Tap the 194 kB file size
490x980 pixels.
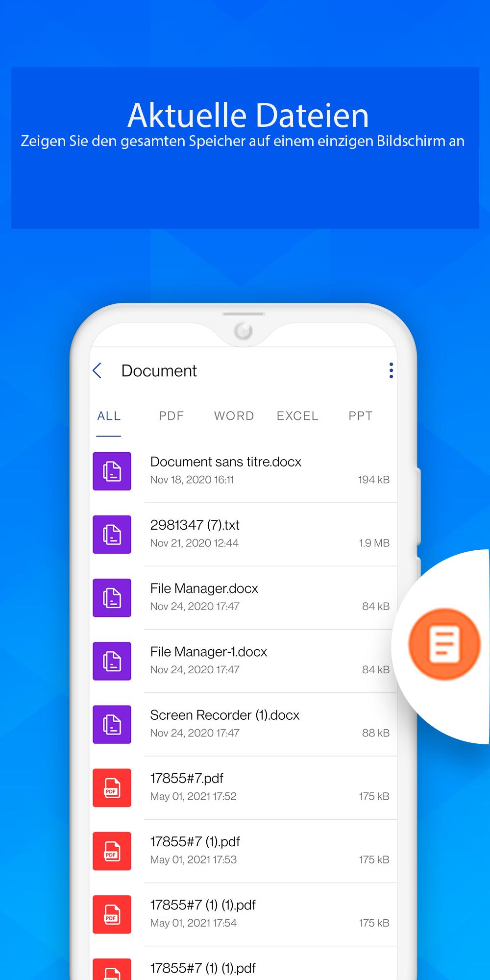point(374,480)
